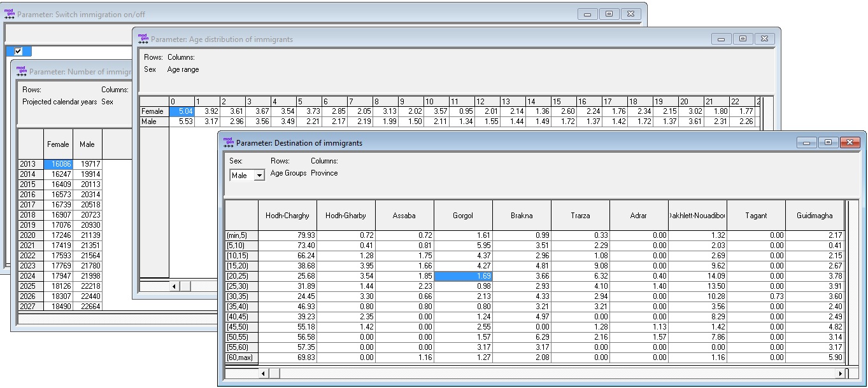Image resolution: width=868 pixels, height=388 pixels.
Task: Click right scroll arrow in Destination table
Action: click(840, 373)
